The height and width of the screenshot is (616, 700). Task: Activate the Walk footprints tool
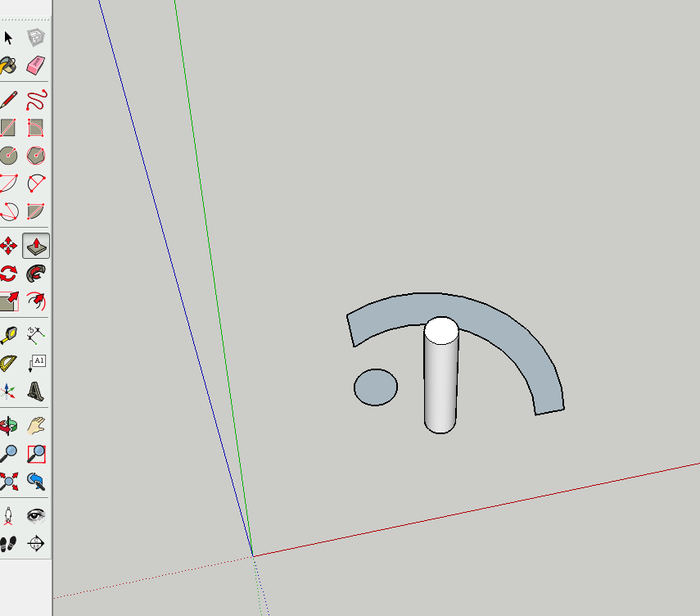8,544
